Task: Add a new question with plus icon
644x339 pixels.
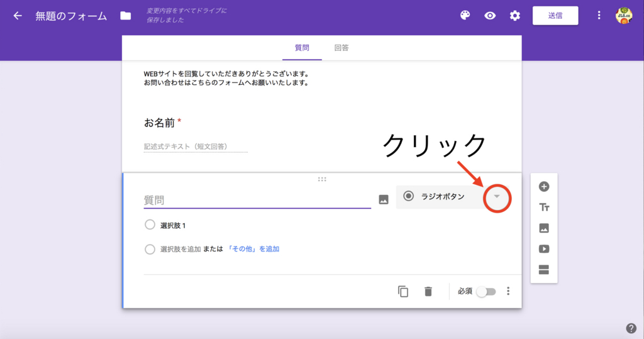Action: tap(544, 187)
